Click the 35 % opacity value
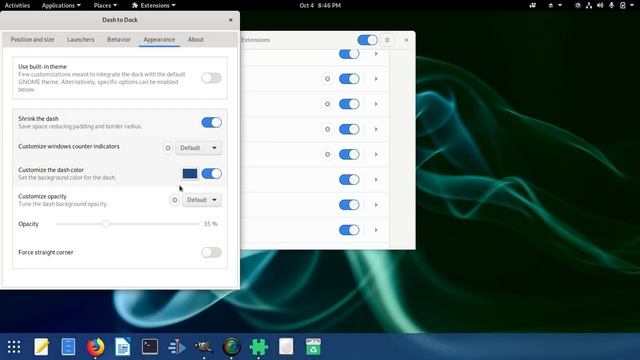Image resolution: width=640 pixels, height=360 pixels. tap(211, 224)
